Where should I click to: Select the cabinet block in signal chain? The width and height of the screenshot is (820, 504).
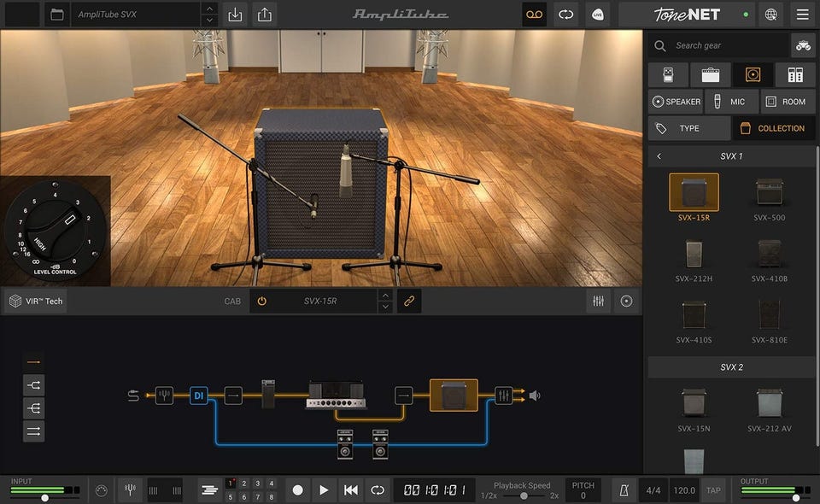point(454,396)
